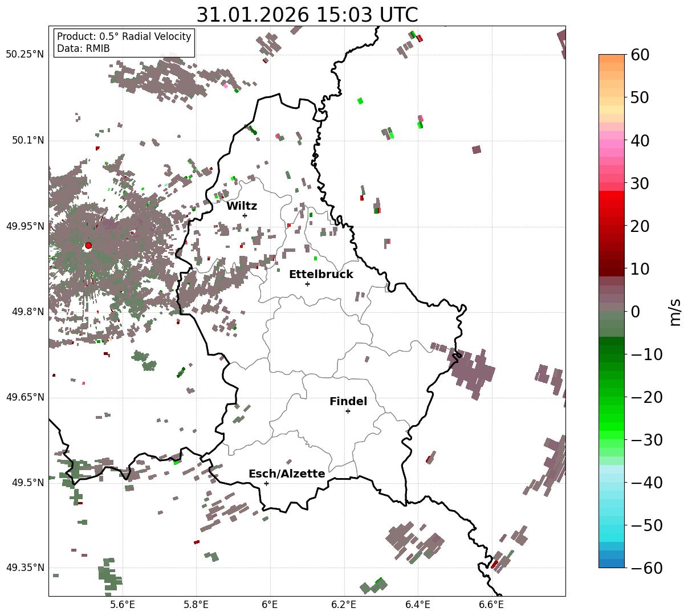
Task: Click the Product and Data info box
Action: pyautogui.click(x=124, y=43)
